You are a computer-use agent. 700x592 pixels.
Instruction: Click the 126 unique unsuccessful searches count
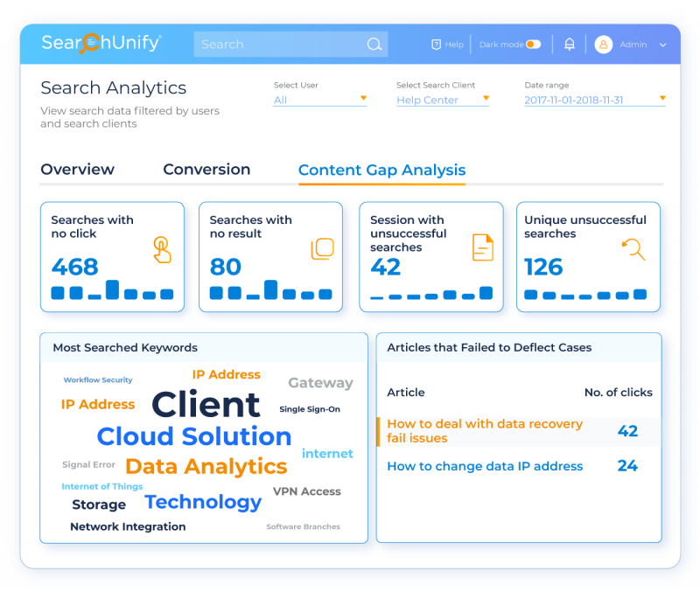pyautogui.click(x=543, y=267)
